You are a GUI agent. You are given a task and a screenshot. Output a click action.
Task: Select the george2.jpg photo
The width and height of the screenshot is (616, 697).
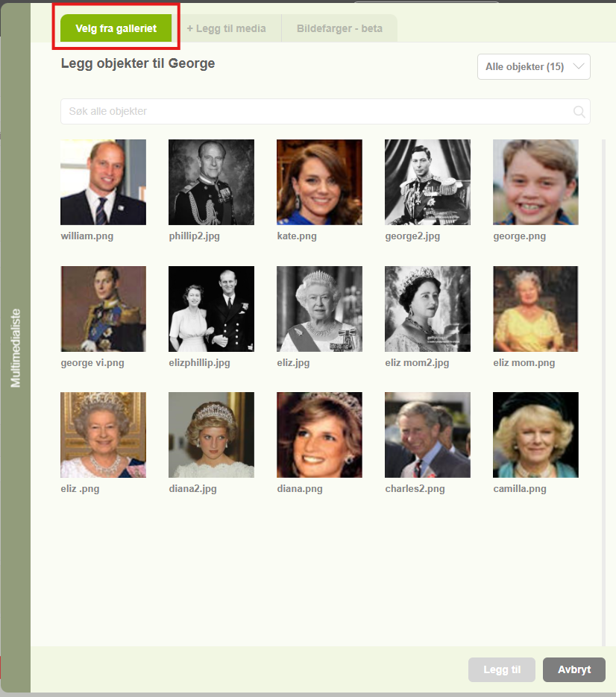[x=427, y=182]
